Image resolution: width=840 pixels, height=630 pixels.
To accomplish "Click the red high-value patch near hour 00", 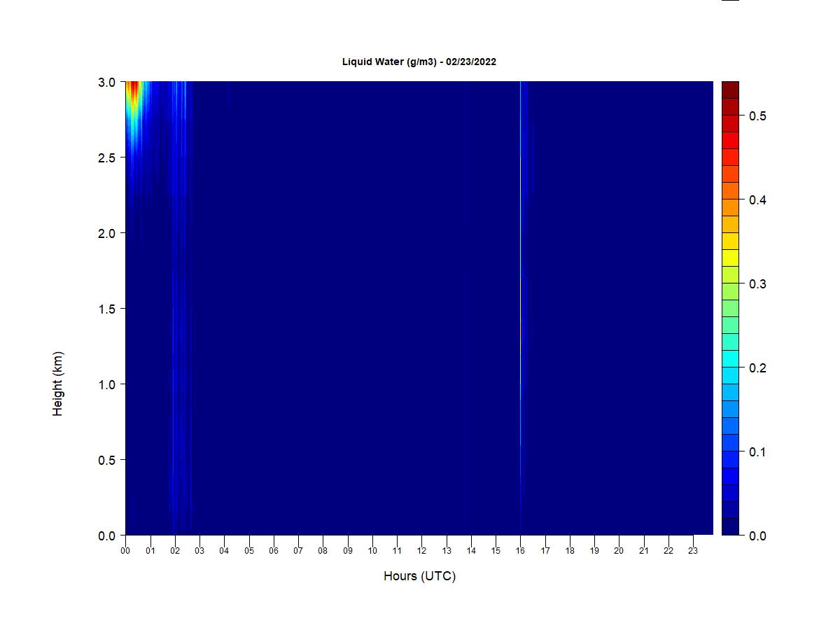I will coord(134,90).
